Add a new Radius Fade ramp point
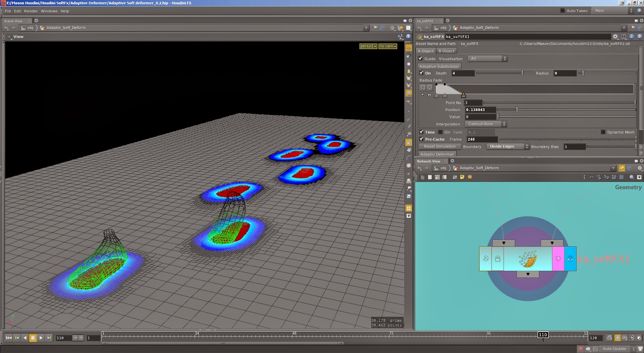Screen dimensions: 644x353 pos(429,87)
